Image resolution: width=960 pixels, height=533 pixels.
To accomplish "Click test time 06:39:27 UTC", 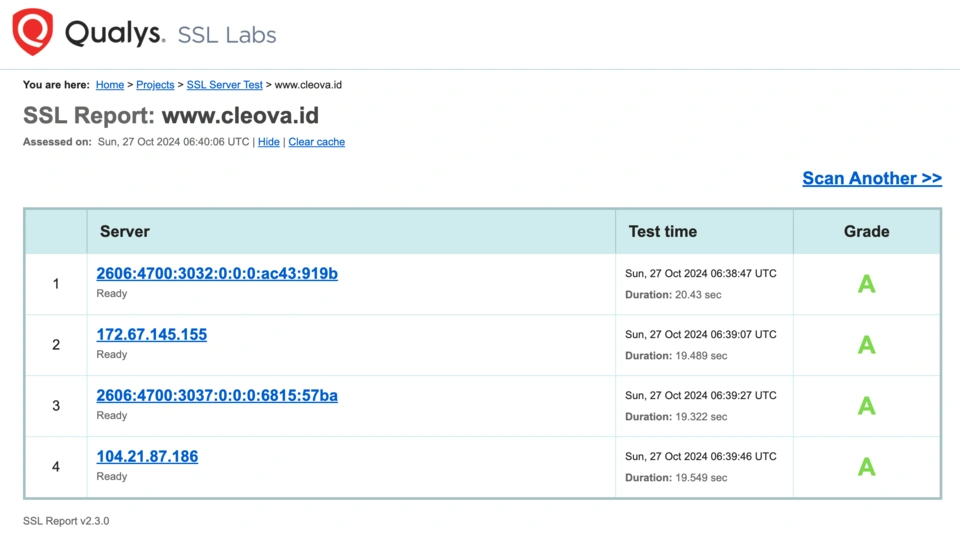I will pos(700,395).
